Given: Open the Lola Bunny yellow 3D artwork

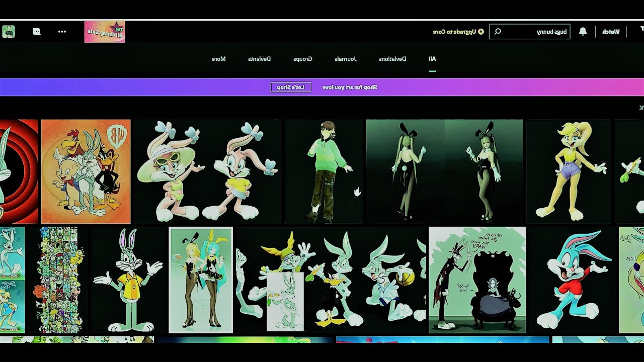Looking at the screenshot, I should 569,171.
